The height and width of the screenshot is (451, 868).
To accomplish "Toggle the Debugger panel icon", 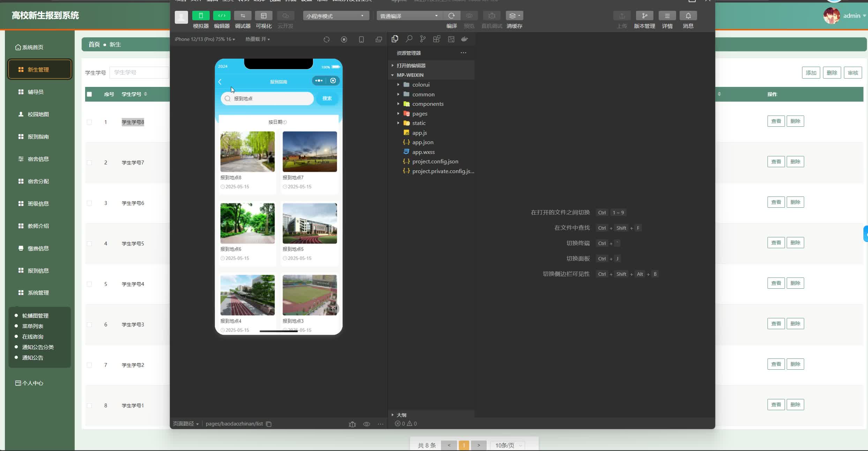I will 242,16.
